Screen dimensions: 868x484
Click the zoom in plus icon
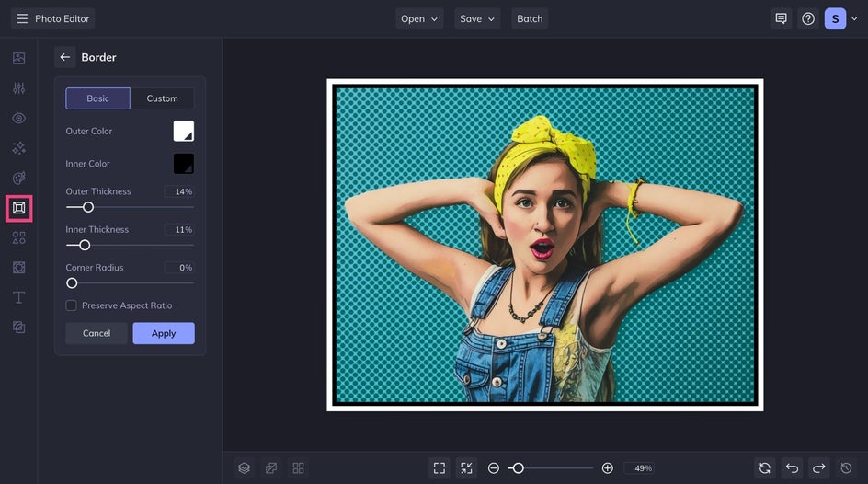[x=607, y=468]
